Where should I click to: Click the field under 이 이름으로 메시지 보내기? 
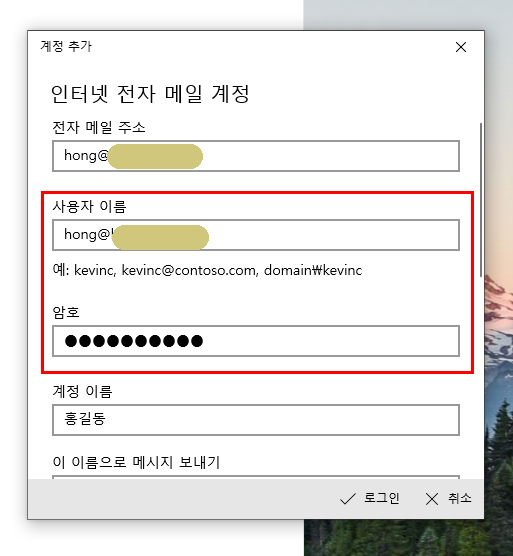[256, 477]
